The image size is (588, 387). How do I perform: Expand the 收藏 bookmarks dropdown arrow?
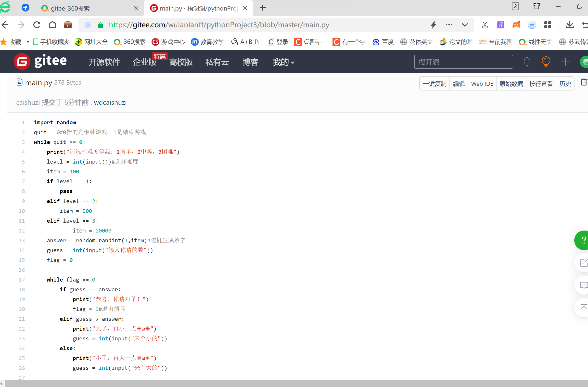coord(28,42)
